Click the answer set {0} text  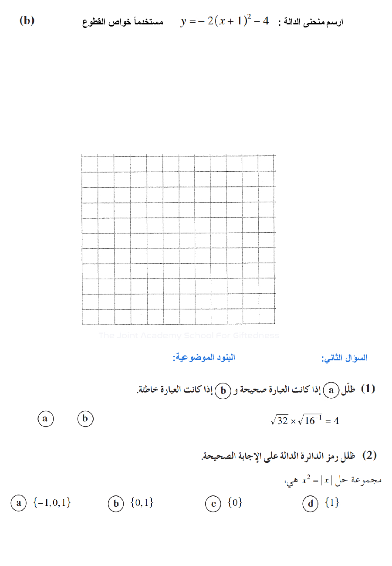(235, 503)
